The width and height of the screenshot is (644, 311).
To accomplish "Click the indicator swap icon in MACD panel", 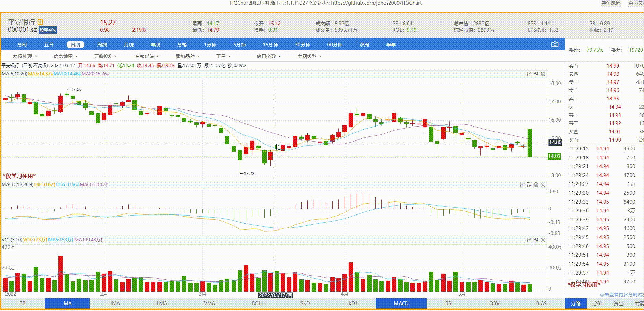I will tap(529, 184).
